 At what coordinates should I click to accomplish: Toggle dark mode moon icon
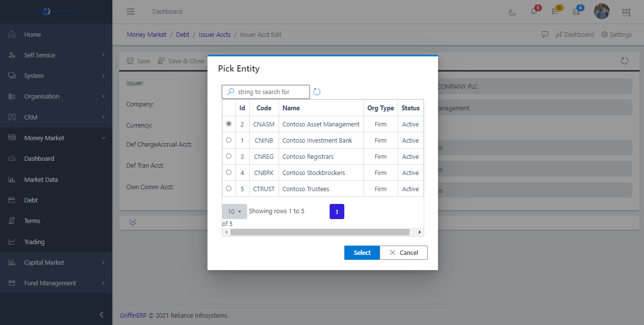coord(513,12)
